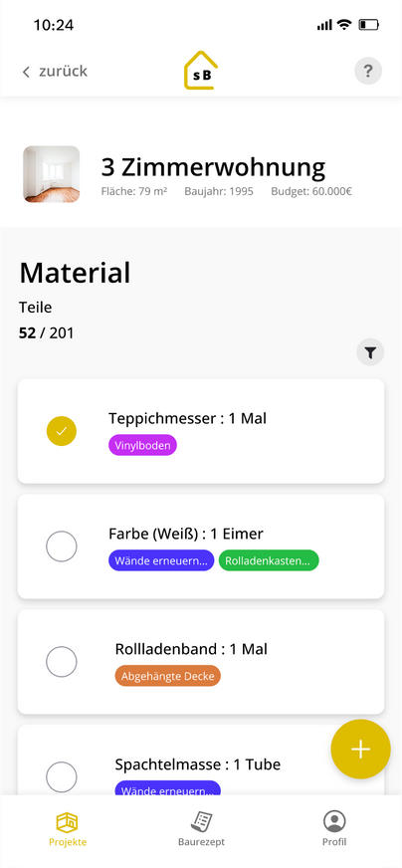
Task: Tap the sB house logo
Action: [201, 71]
